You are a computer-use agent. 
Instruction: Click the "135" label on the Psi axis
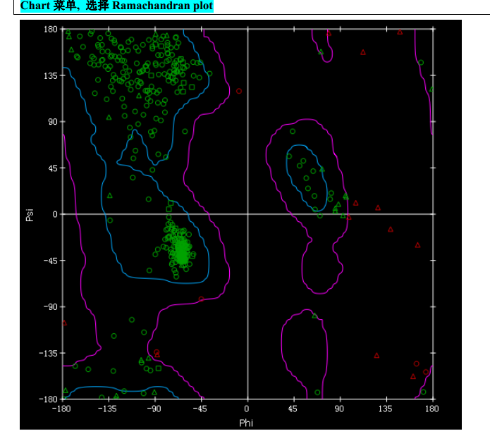click(51, 75)
